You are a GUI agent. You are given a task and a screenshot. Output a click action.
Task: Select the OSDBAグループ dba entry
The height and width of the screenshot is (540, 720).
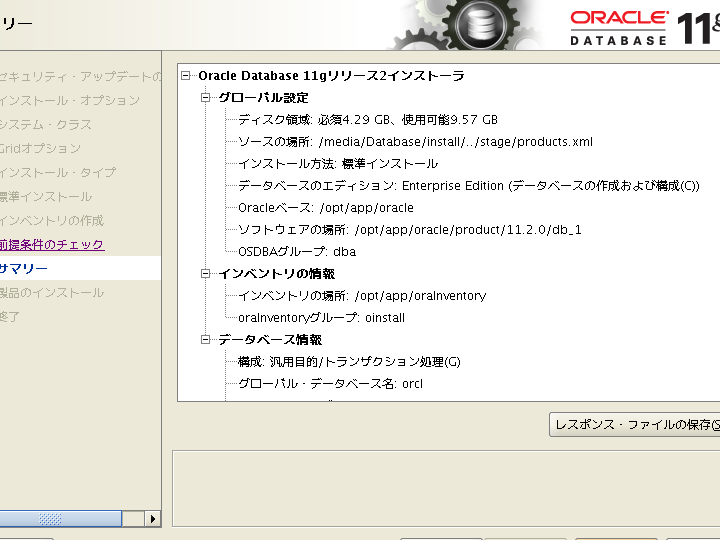tap(296, 252)
